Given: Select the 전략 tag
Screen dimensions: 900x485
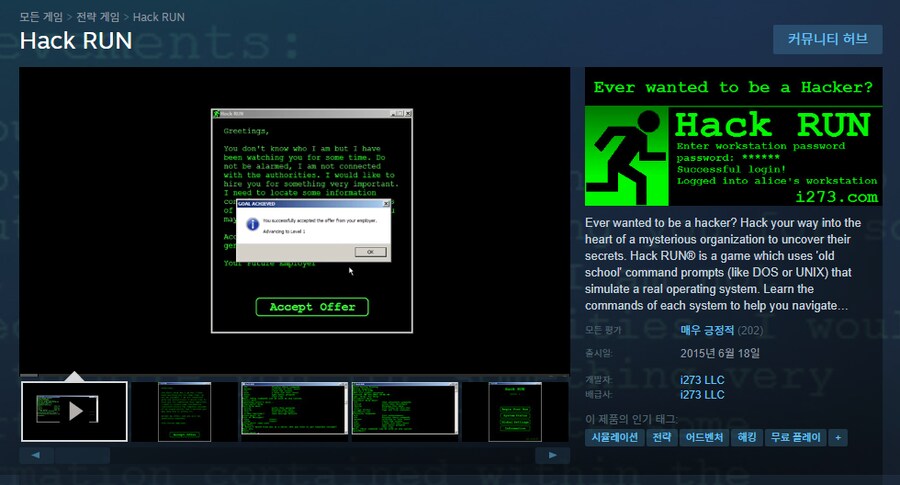Looking at the screenshot, I should click(662, 437).
